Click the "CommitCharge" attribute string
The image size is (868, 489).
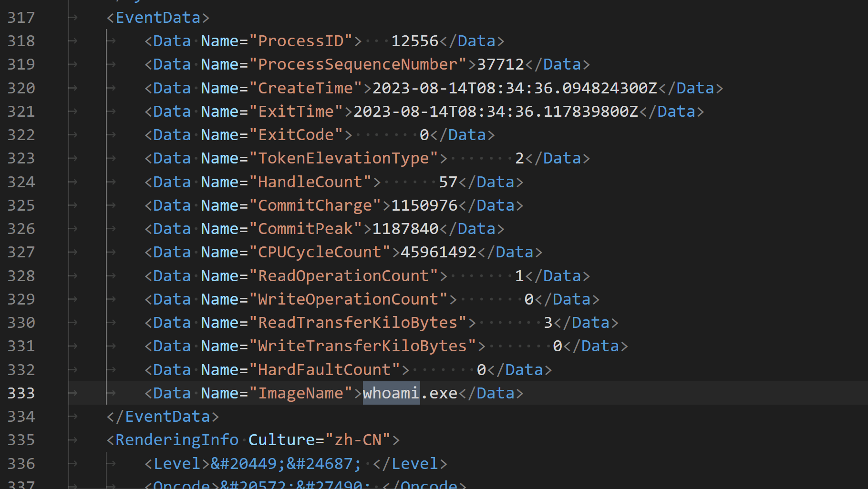point(315,205)
